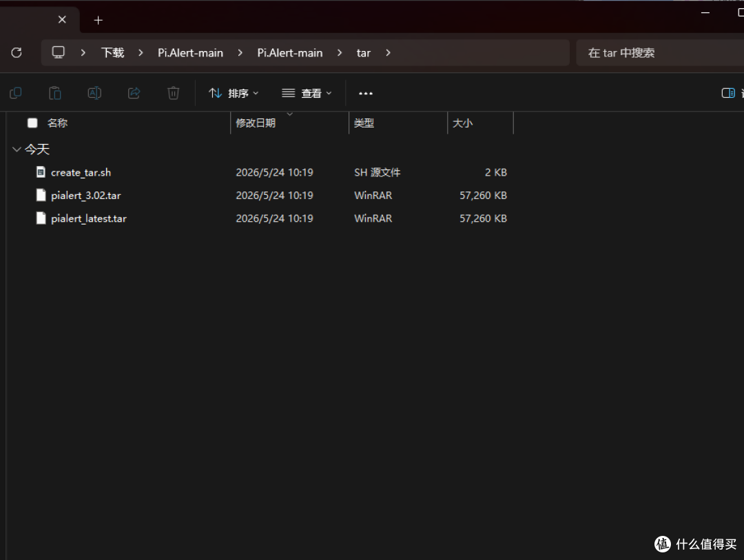Go to the second Pi.Alert-main breadcrumb

[290, 52]
